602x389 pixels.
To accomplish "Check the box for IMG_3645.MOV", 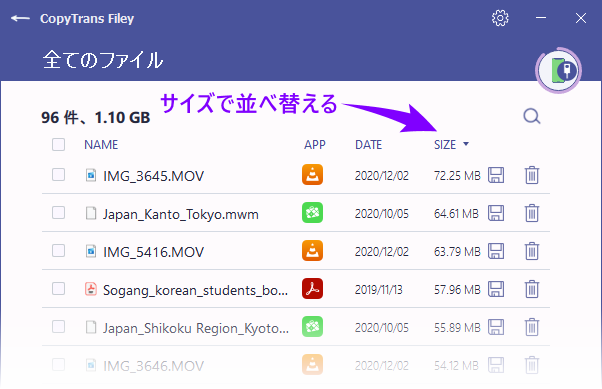I will (x=58, y=175).
